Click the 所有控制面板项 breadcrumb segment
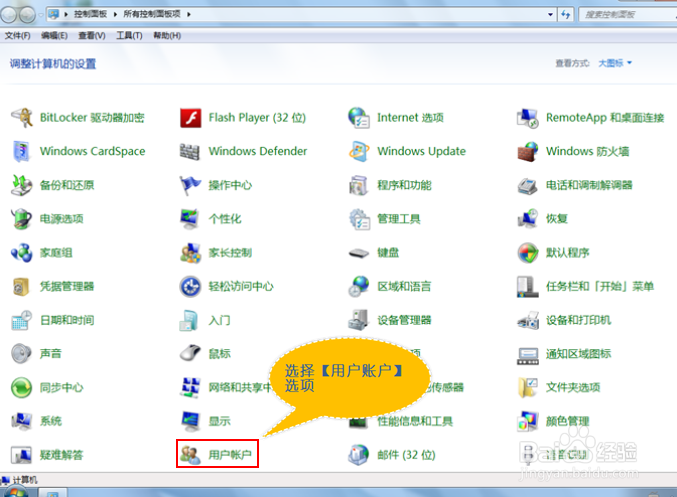677x497 pixels. [x=152, y=14]
